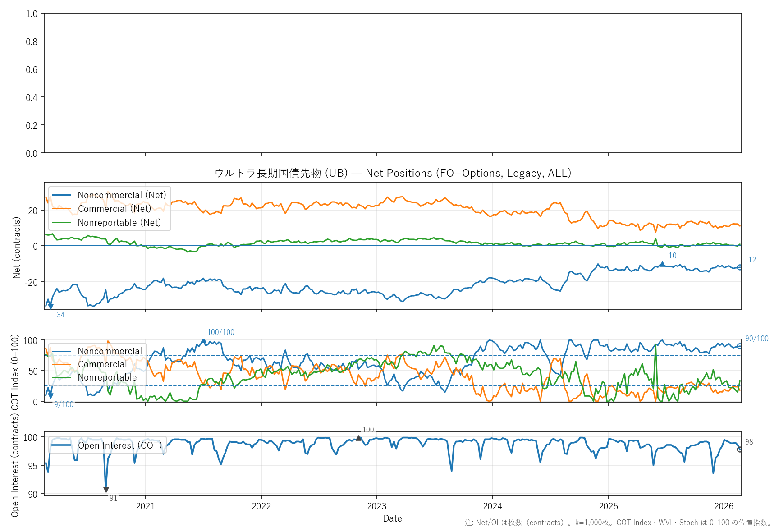The image size is (779, 532).
Task: Click the 2025 tick label on the date axis
Action: pyautogui.click(x=608, y=506)
